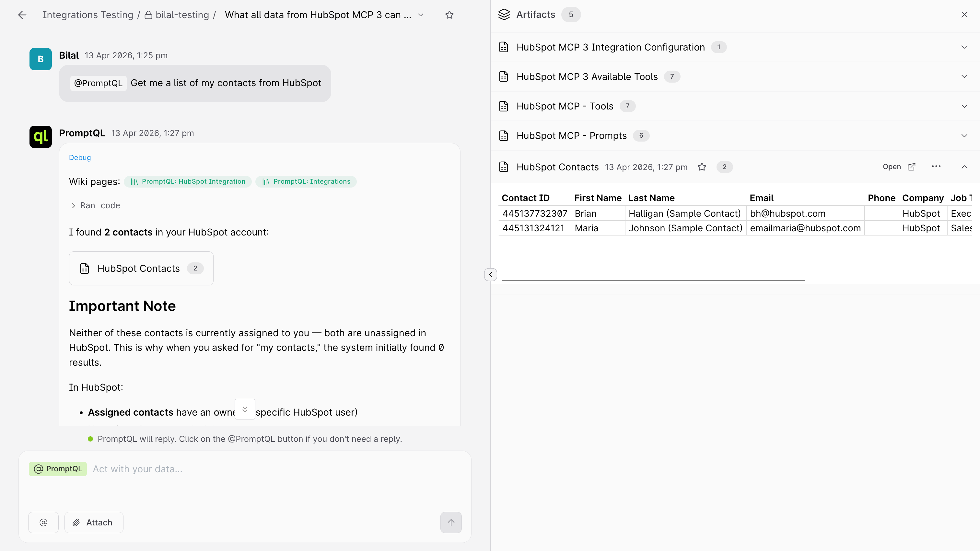Select cell 445137732307
This screenshot has width=980, height=551.
tap(534, 213)
